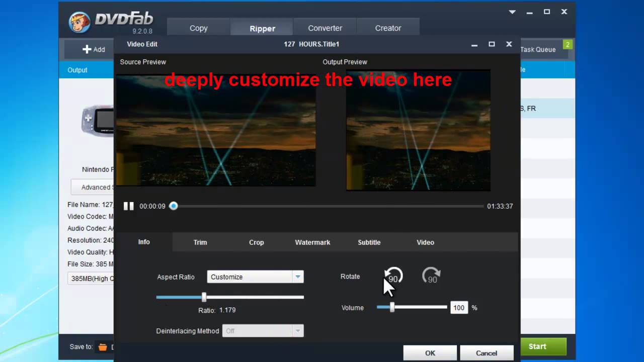
Task: Click the current time 00:00:09
Action: pyautogui.click(x=152, y=206)
